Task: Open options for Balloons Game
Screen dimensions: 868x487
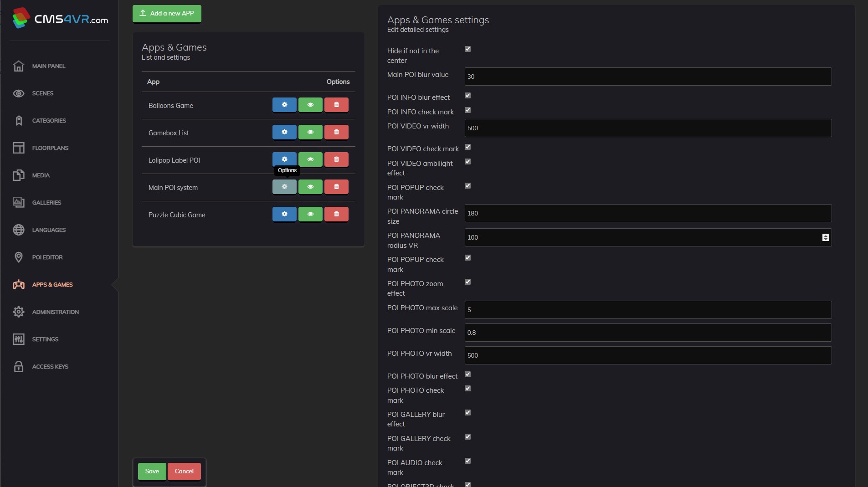Action: [x=284, y=105]
